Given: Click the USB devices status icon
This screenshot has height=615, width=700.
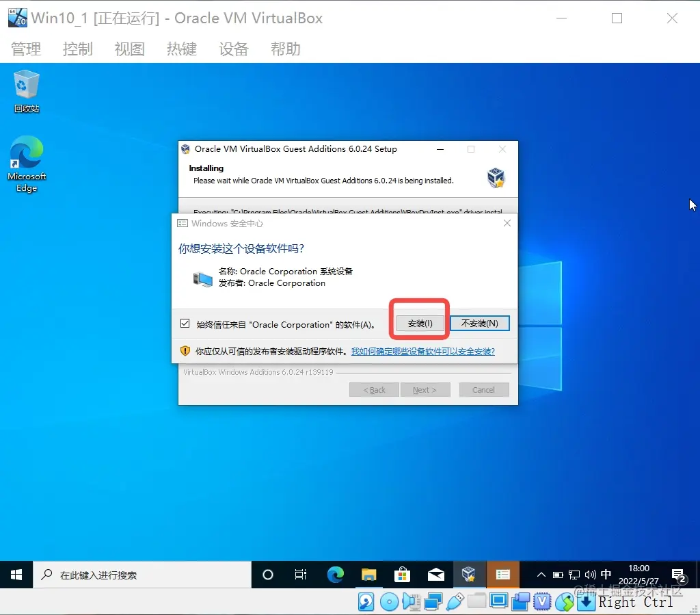Looking at the screenshot, I should [455, 602].
